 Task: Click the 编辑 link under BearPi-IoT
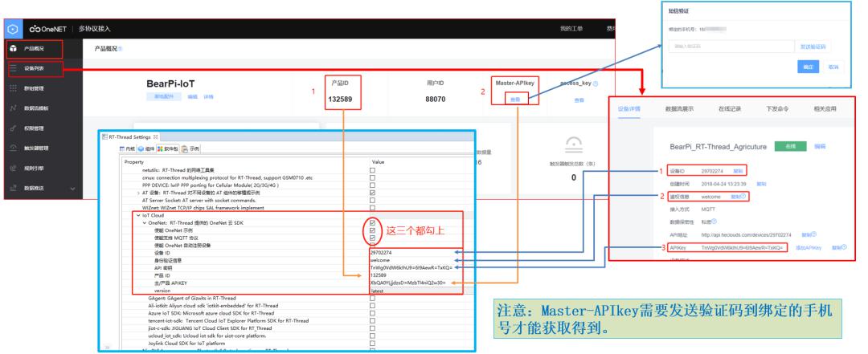[x=193, y=97]
